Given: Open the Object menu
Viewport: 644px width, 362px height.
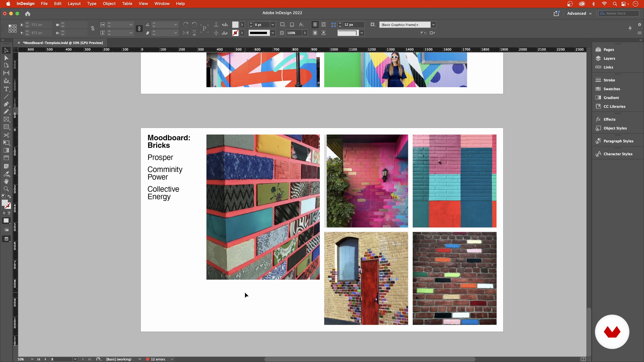Looking at the screenshot, I should [x=109, y=4].
